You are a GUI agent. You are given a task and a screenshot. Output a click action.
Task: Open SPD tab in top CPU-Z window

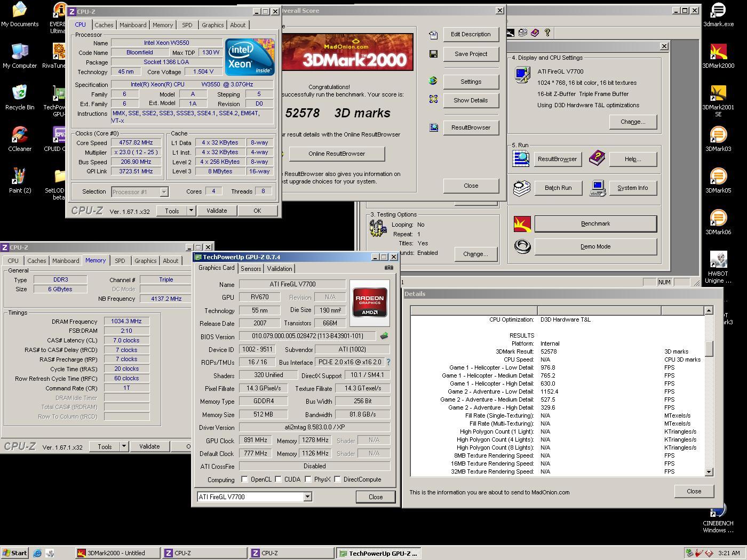click(x=187, y=25)
